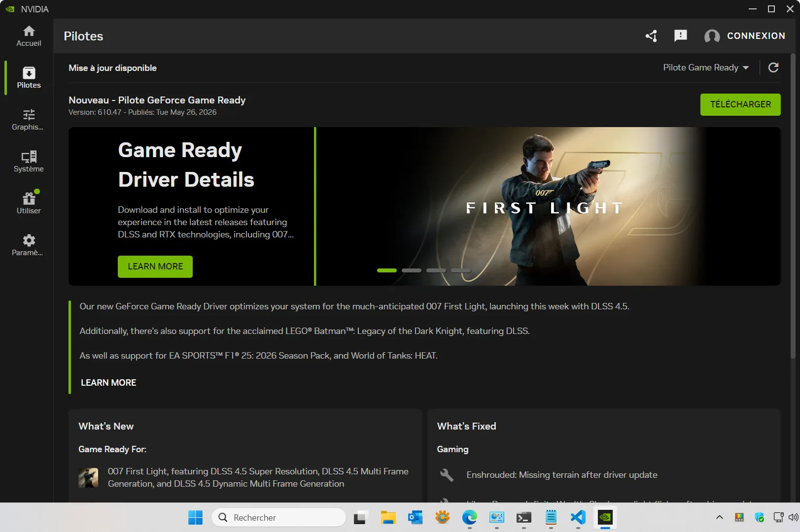Refresh driver updates list
The image size is (800, 532).
pos(773,67)
